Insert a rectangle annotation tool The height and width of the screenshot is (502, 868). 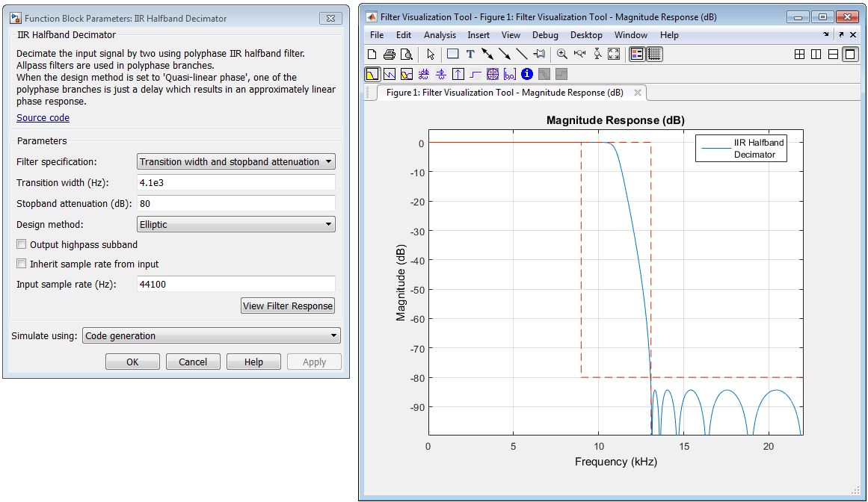453,55
